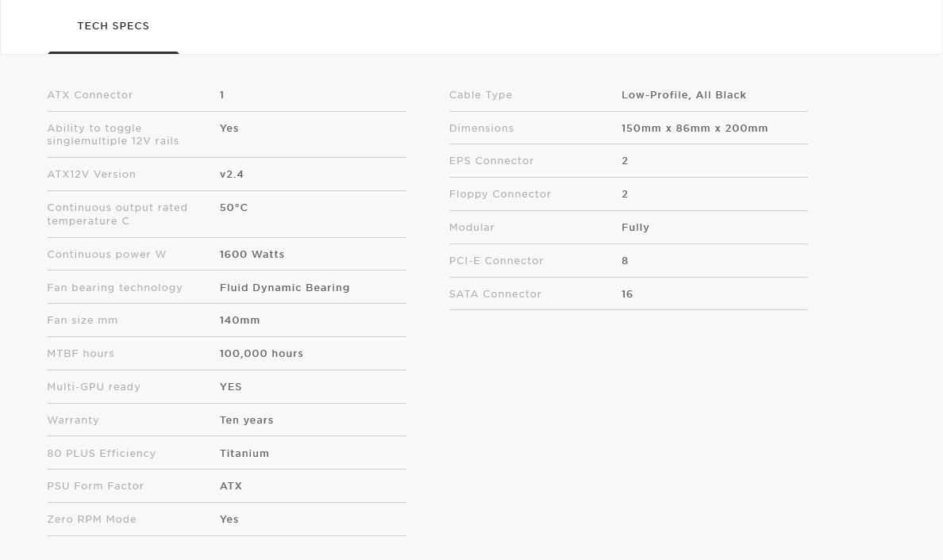The width and height of the screenshot is (943, 560).
Task: Select the Fan size mm label
Action: tap(83, 320)
